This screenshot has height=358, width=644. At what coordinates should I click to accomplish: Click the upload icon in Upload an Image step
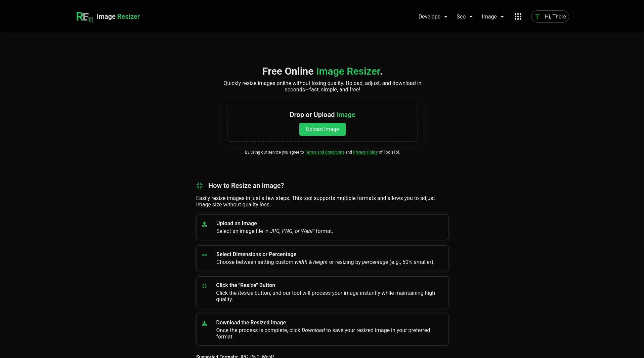coord(204,224)
